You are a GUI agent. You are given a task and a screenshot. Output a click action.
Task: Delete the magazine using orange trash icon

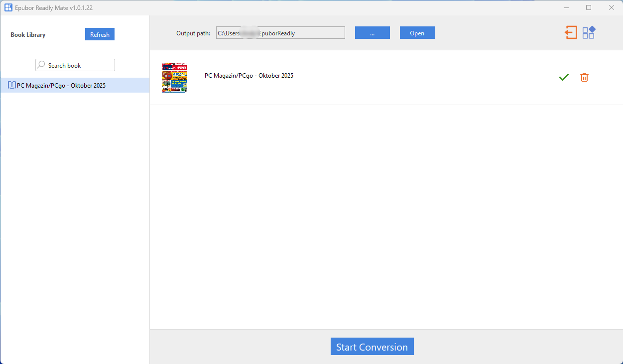click(x=584, y=77)
